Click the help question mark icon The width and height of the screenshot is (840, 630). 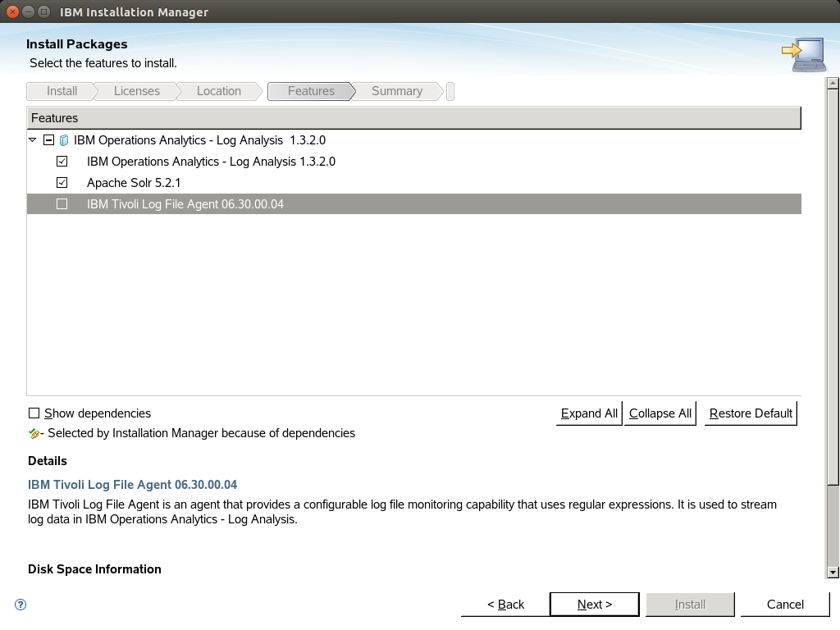21,605
